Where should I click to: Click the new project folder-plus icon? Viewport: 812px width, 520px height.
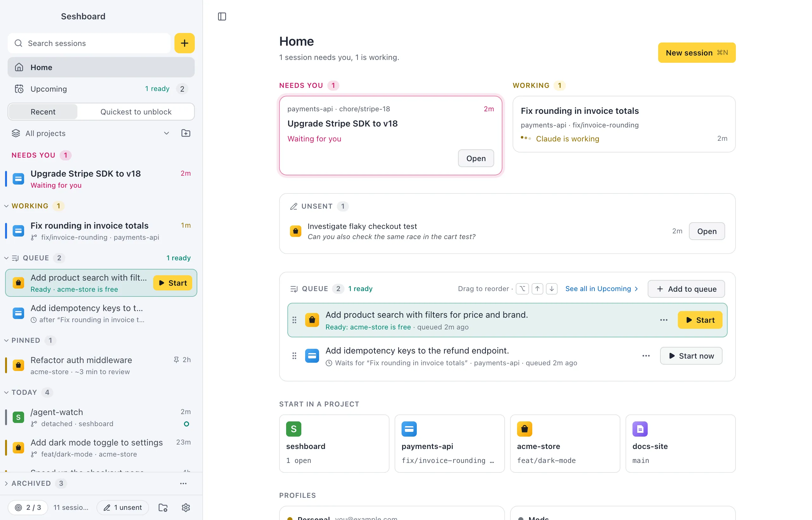186,133
